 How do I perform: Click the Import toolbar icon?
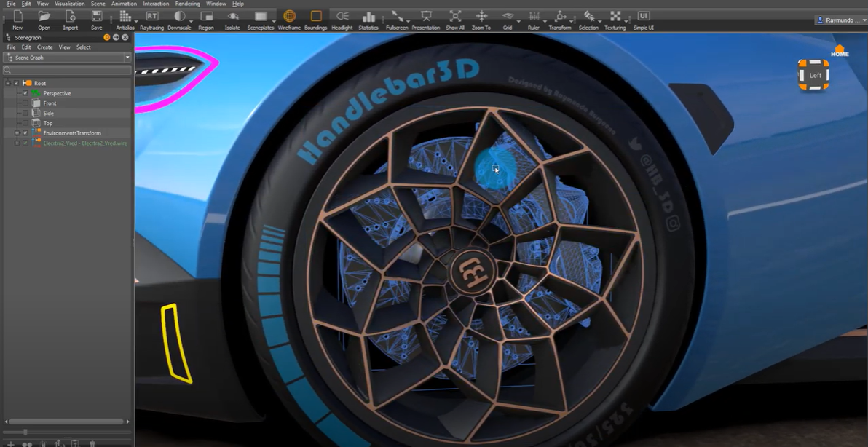tap(71, 16)
